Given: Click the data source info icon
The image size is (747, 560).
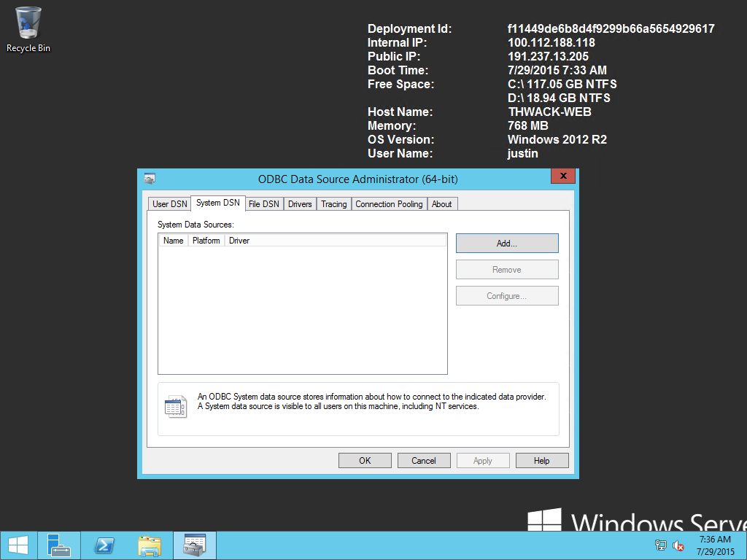Looking at the screenshot, I should point(175,407).
